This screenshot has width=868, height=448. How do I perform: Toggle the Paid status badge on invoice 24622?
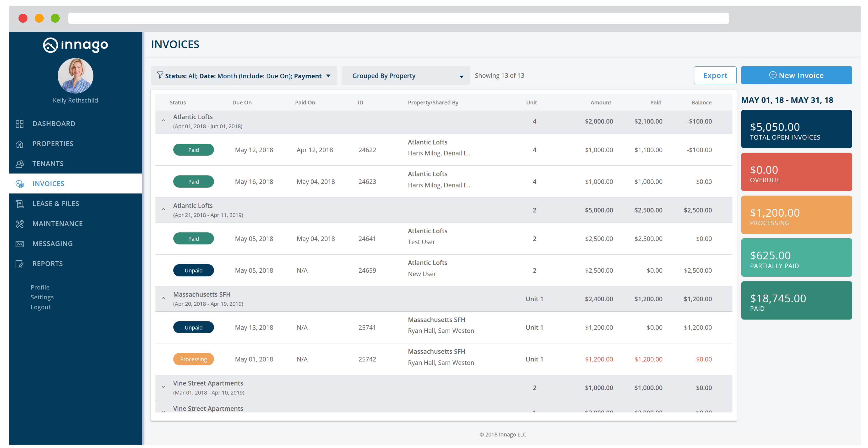click(193, 150)
